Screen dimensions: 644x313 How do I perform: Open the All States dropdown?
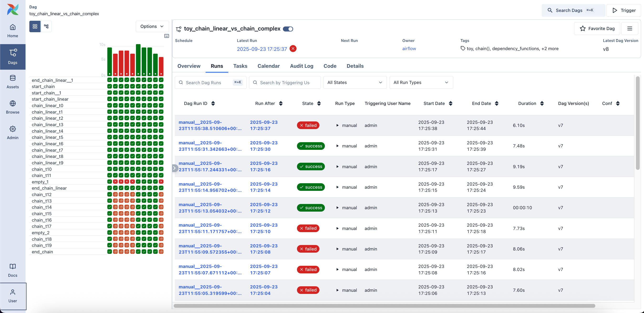click(355, 83)
